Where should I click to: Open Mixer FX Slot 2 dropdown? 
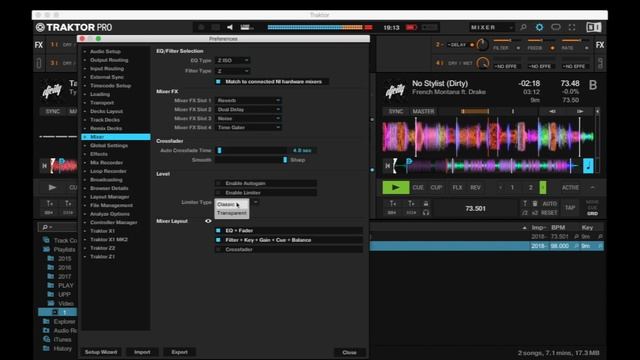[248, 109]
